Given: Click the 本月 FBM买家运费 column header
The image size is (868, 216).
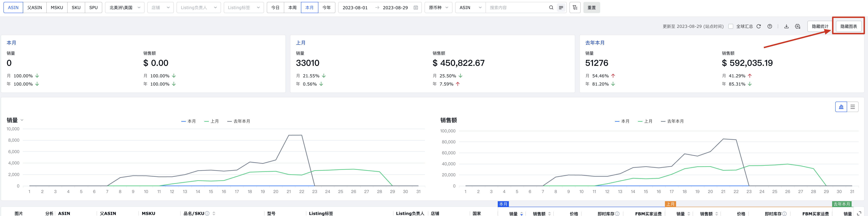Looking at the screenshot, I should [x=648, y=214].
